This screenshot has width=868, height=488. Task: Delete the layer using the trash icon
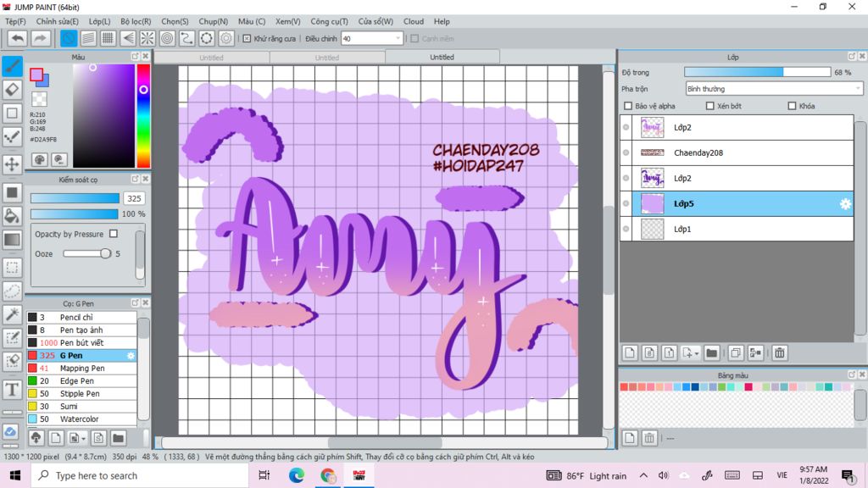point(780,353)
